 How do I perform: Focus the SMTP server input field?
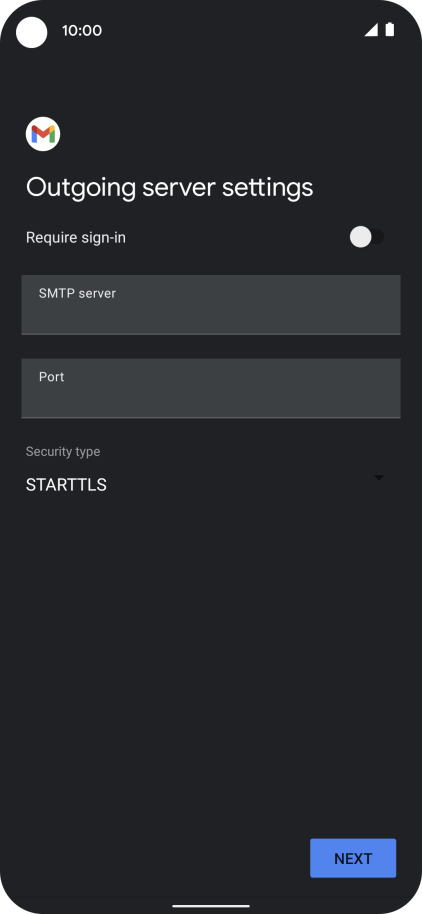[x=211, y=305]
